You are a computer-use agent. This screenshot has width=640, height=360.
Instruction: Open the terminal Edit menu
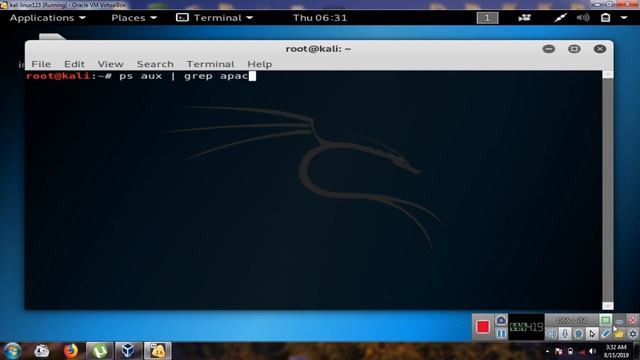point(74,64)
